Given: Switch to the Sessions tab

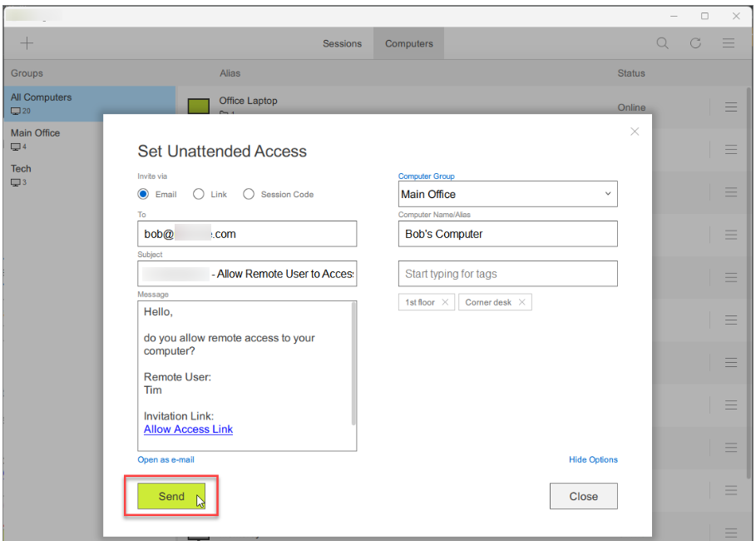Looking at the screenshot, I should click(x=342, y=43).
